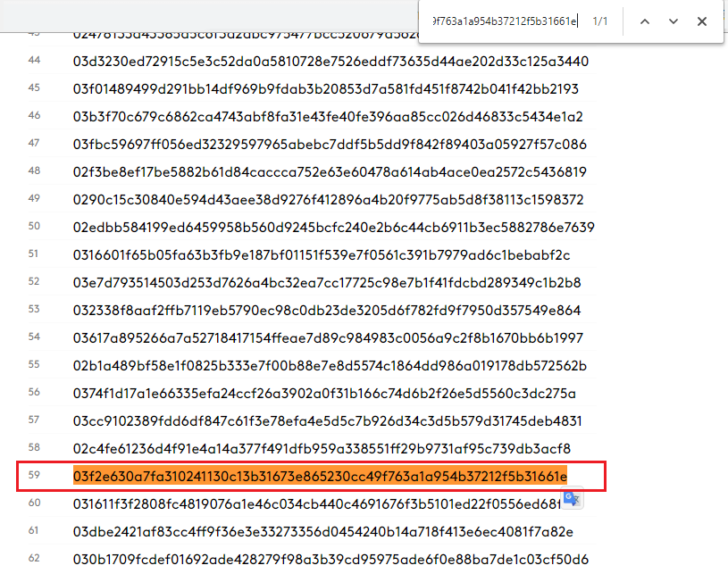Viewport: 728px width, 582px height.
Task: Click the 1/1 match counter
Action: click(x=600, y=21)
